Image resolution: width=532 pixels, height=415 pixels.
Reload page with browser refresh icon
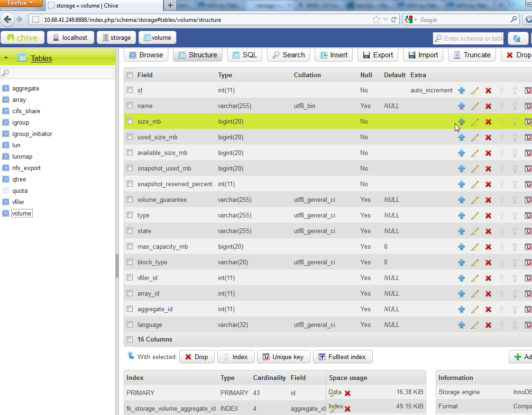click(394, 20)
